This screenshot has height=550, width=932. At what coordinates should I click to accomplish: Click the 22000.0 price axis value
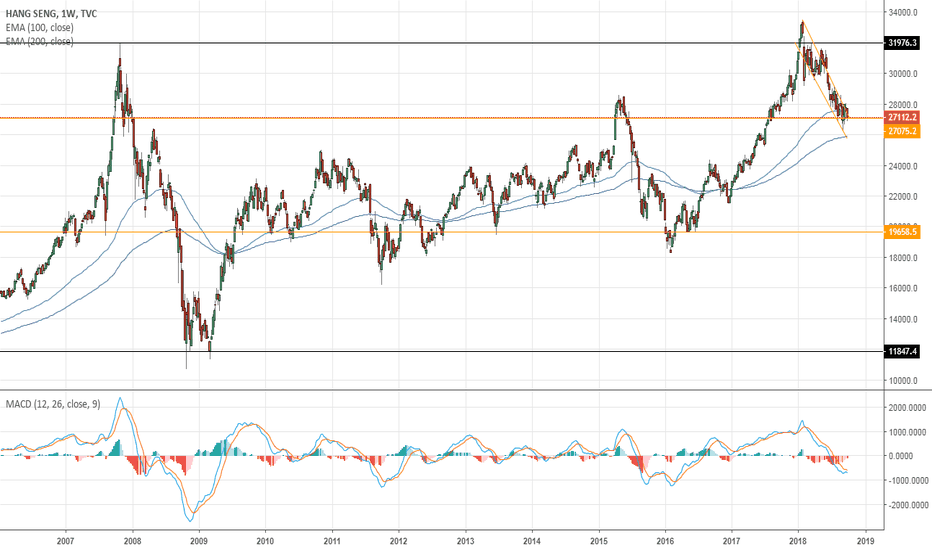[x=903, y=197]
